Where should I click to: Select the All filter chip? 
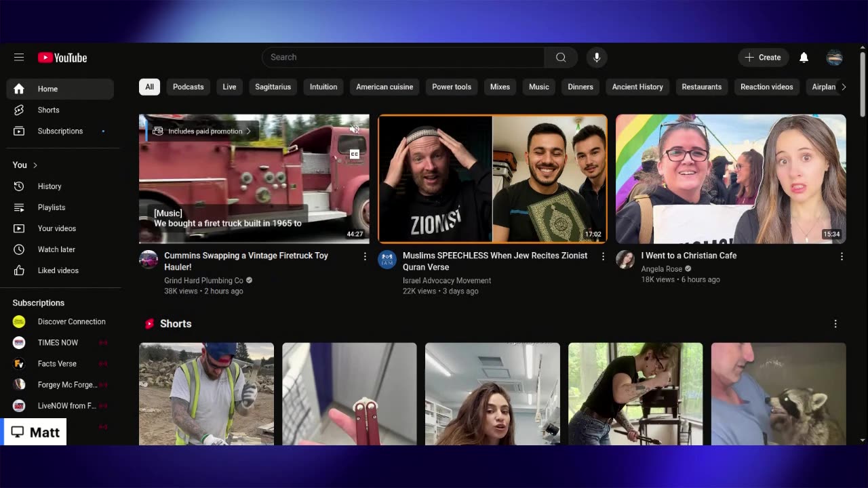click(x=149, y=87)
